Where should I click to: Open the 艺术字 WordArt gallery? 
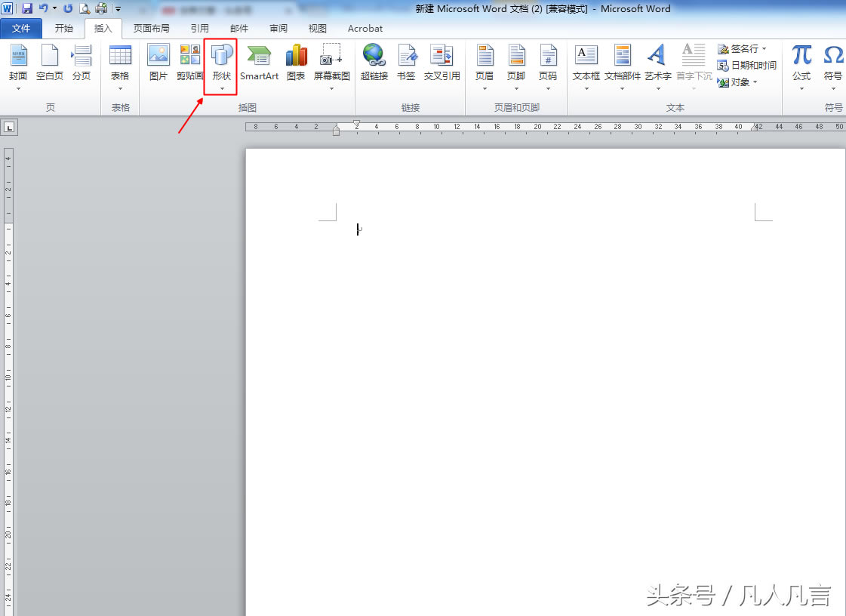[x=657, y=66]
